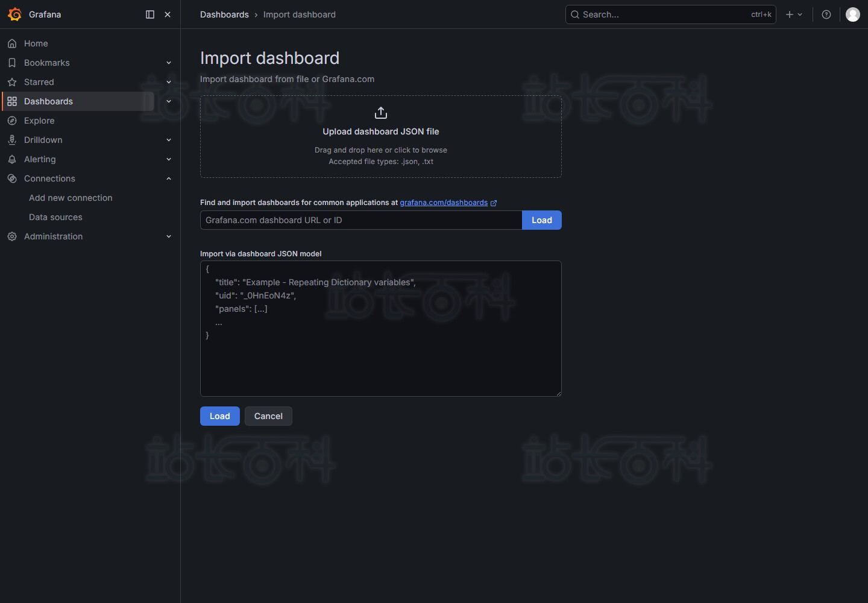Click "Import dashboard from file or Grafana.com" subtitle
868x603 pixels.
[x=287, y=79]
